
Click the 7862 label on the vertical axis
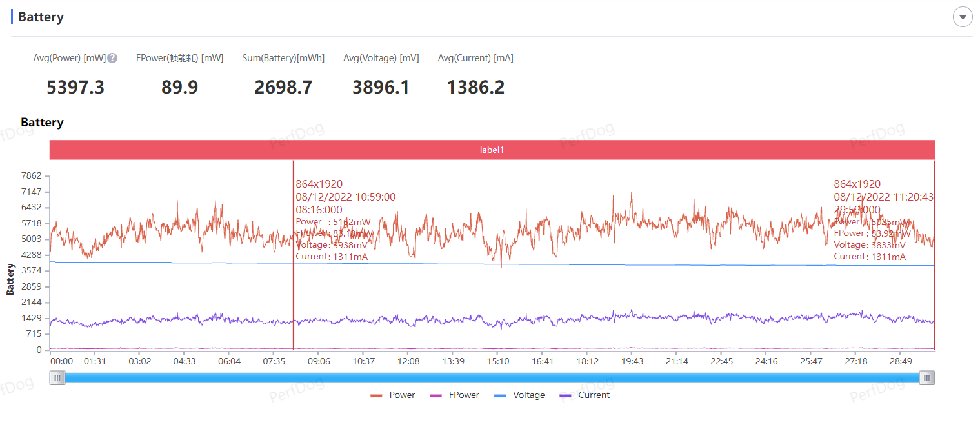[31, 175]
